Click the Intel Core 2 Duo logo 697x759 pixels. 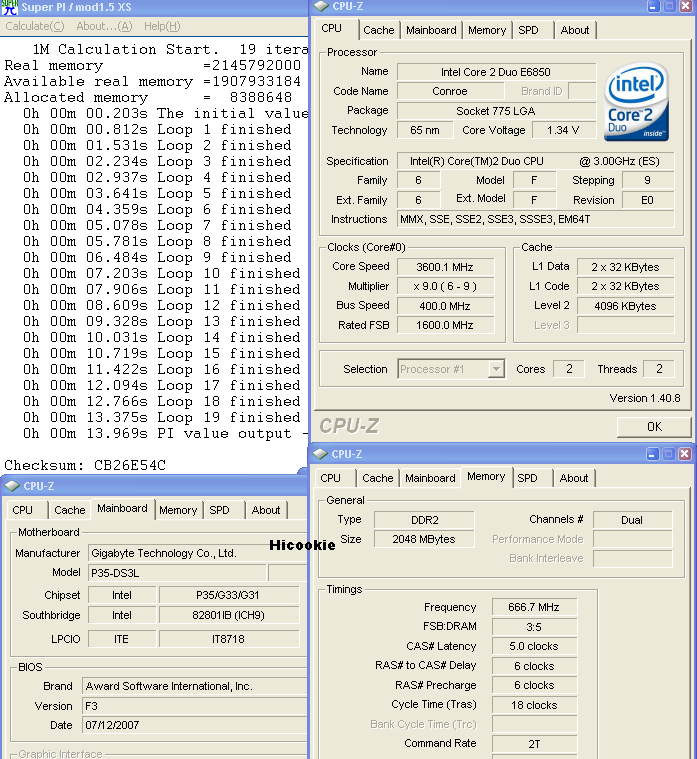(636, 102)
